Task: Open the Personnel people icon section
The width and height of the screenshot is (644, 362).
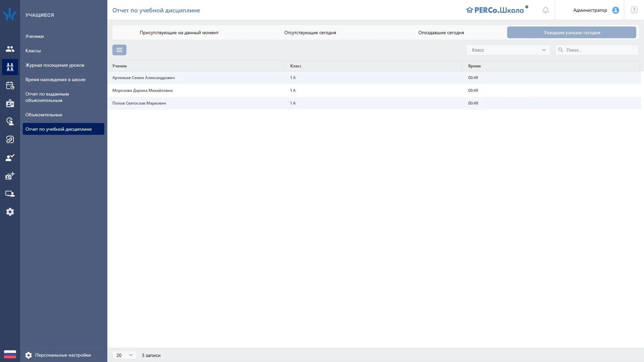Action: [10, 49]
